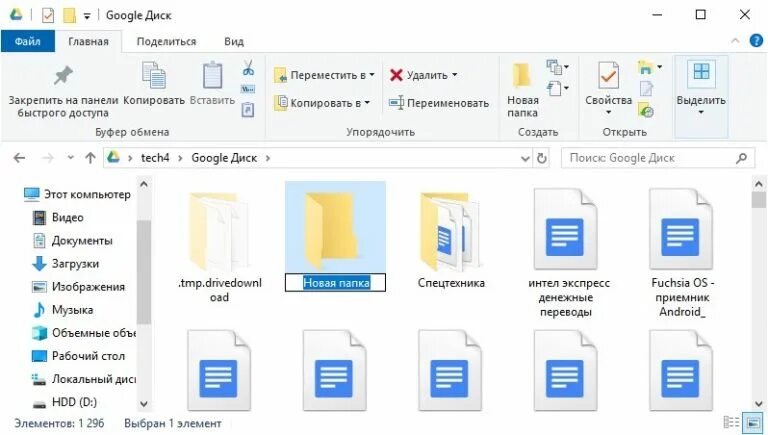This screenshot has height=435, width=768.
Task: Open Документы in navigation pane
Action: [x=72, y=241]
